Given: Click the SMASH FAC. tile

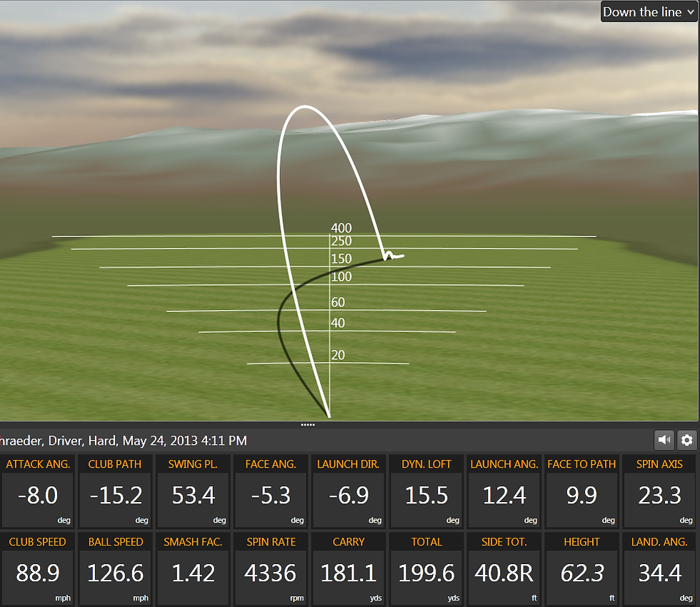Looking at the screenshot, I should [193, 569].
